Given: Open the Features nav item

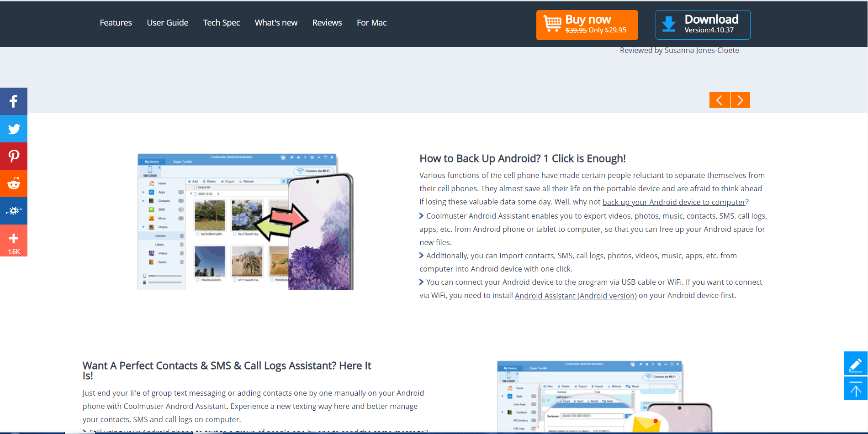Looking at the screenshot, I should [116, 23].
